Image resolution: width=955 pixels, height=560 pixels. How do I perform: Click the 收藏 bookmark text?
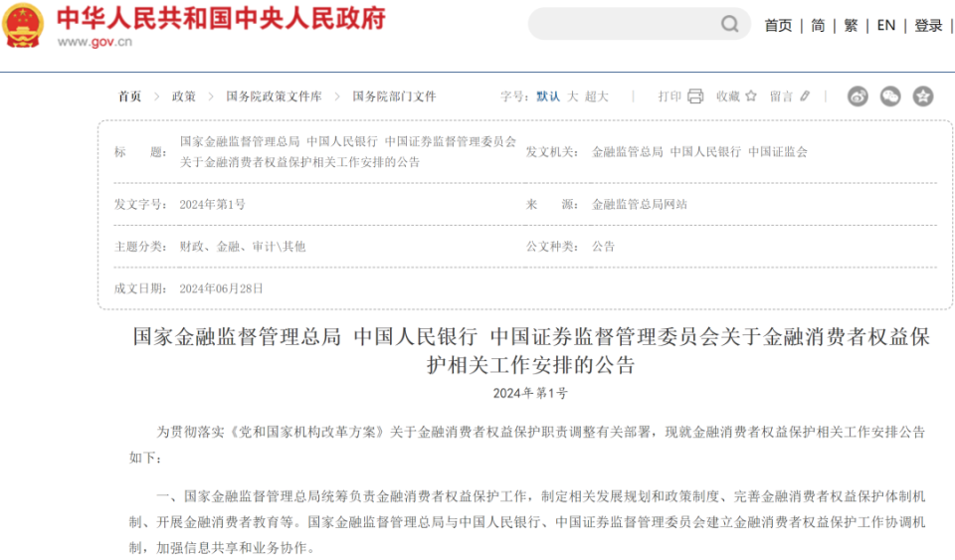728,96
